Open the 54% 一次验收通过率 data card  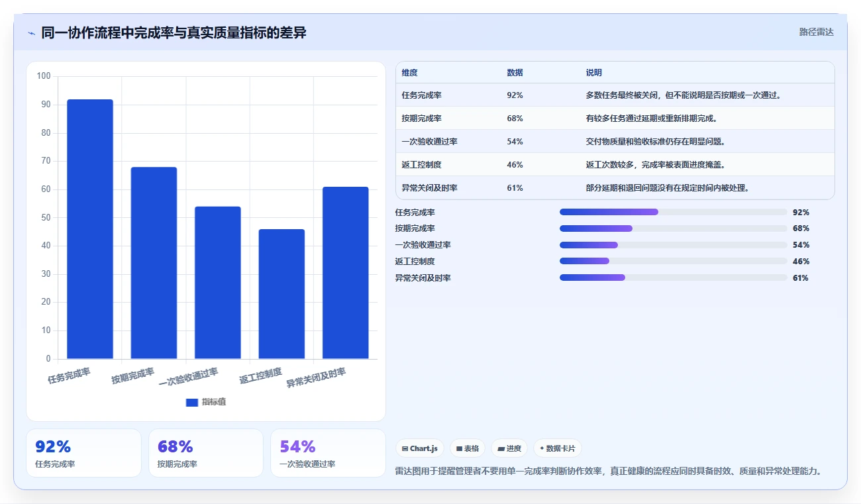coord(328,453)
